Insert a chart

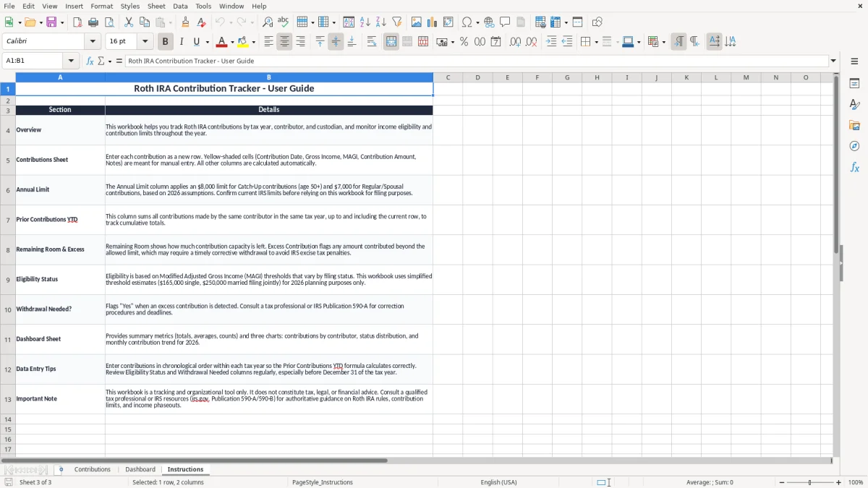coord(433,22)
